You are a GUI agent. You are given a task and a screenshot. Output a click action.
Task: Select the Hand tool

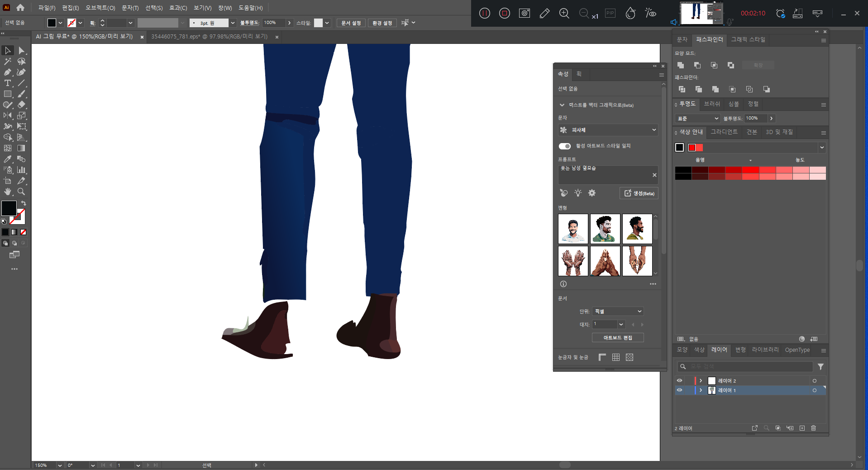click(8, 192)
